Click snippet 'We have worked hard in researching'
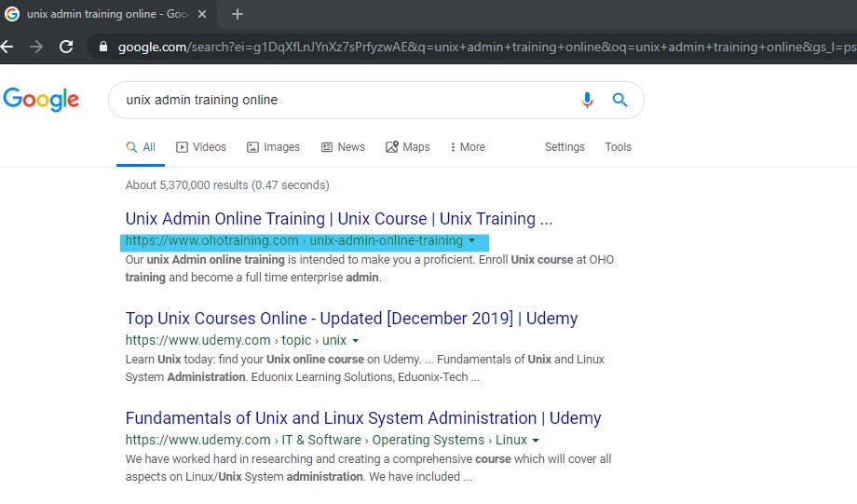This screenshot has height=504, width=857. pyautogui.click(x=368, y=468)
